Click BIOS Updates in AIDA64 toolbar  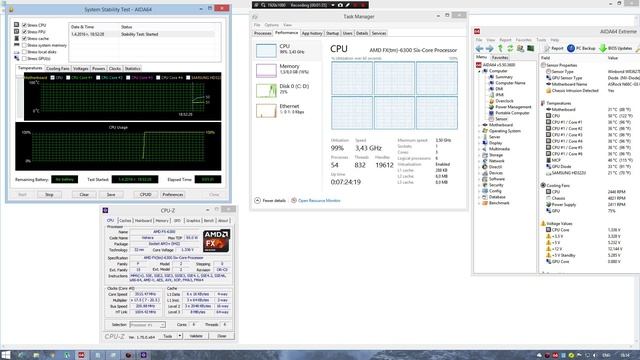tap(616, 48)
